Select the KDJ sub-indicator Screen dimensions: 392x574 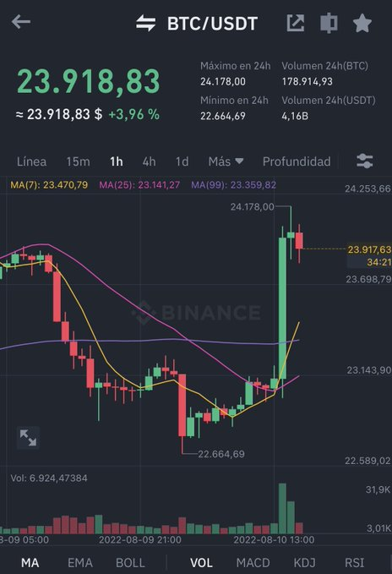pyautogui.click(x=304, y=563)
